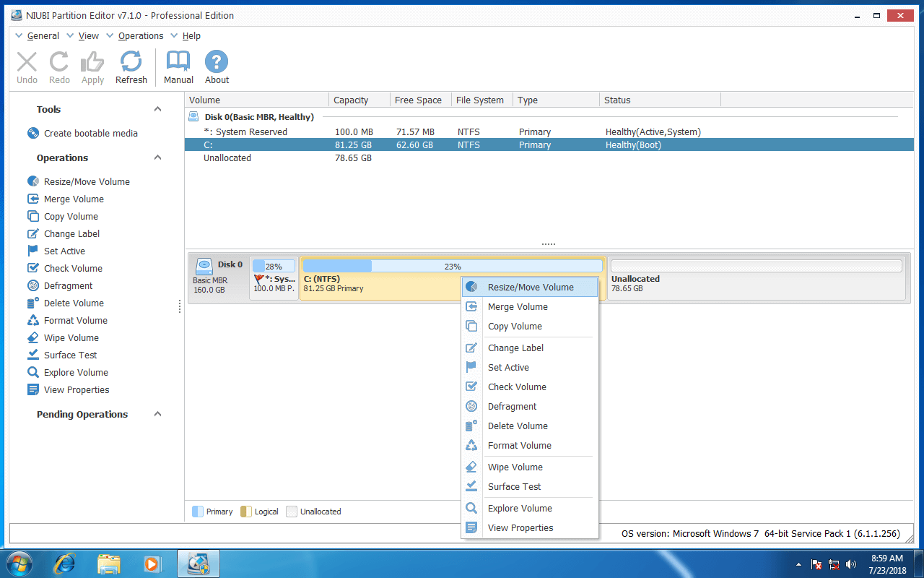
Task: Click the Disk 0 drive icon in disk map
Action: tap(204, 266)
